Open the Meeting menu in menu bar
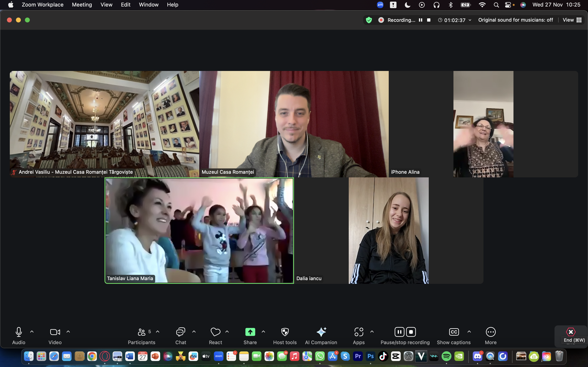The image size is (588, 367). (82, 5)
